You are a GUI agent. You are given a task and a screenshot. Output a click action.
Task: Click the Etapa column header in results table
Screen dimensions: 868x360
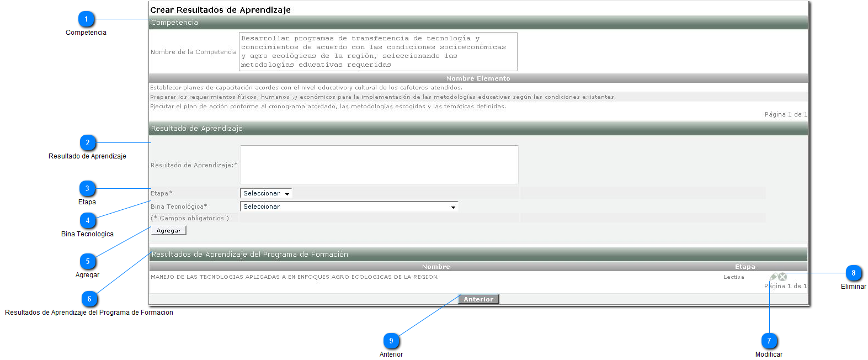[745, 267]
